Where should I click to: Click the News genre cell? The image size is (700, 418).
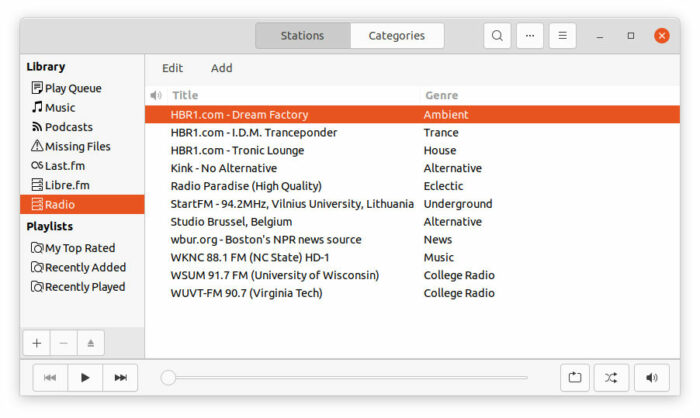[x=438, y=240]
